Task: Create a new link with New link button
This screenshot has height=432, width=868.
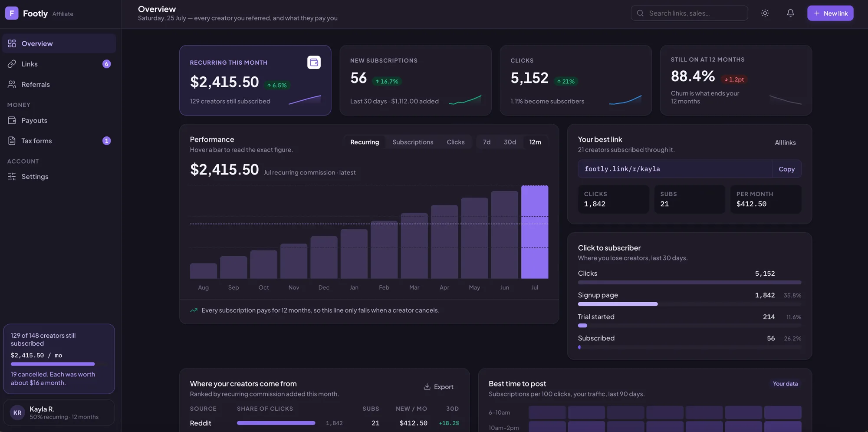Action: coord(830,13)
